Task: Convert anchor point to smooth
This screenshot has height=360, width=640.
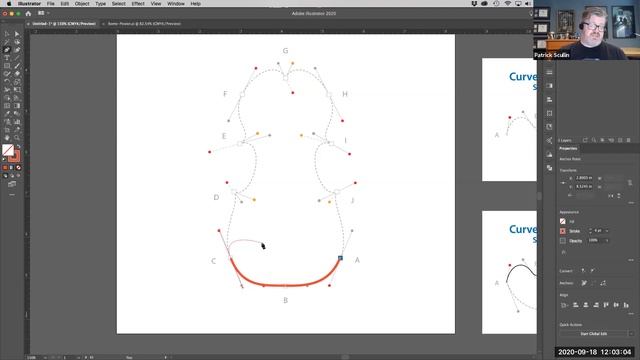Action: pyautogui.click(x=593, y=271)
